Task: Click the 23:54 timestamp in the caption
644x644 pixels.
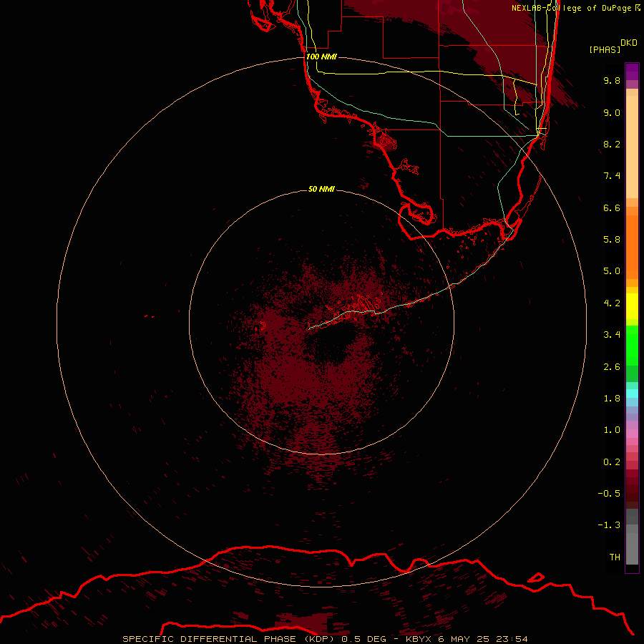Action: coord(512,639)
